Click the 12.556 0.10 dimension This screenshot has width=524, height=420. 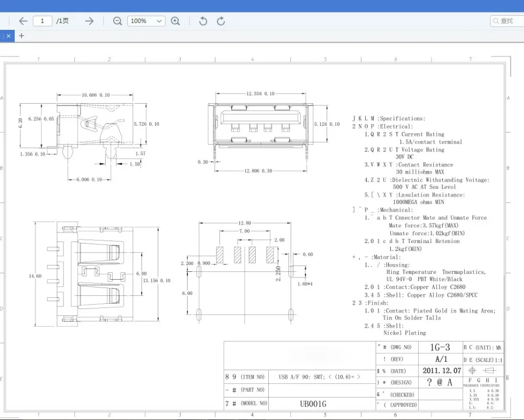point(260,94)
